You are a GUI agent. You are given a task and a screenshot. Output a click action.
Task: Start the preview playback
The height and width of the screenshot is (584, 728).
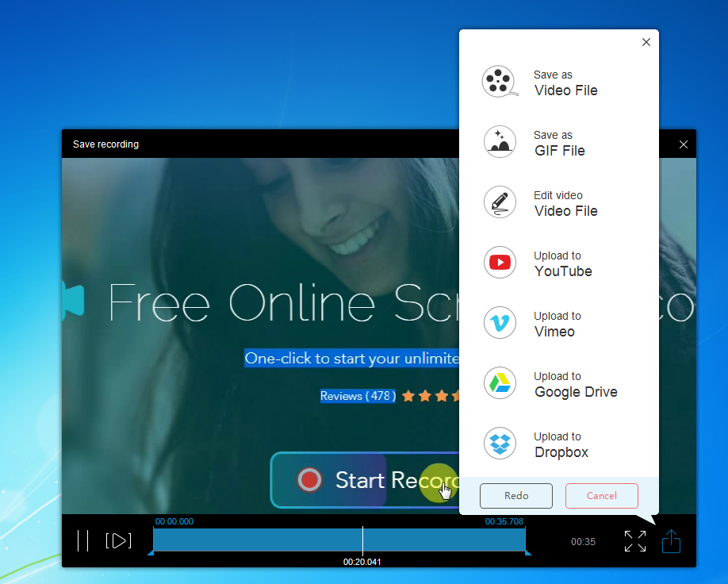[x=117, y=540]
